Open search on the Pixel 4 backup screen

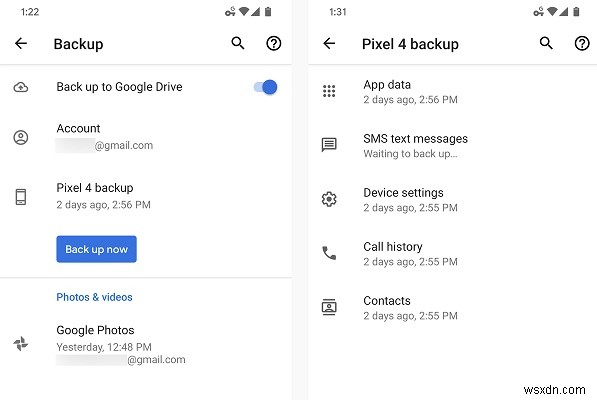point(546,43)
